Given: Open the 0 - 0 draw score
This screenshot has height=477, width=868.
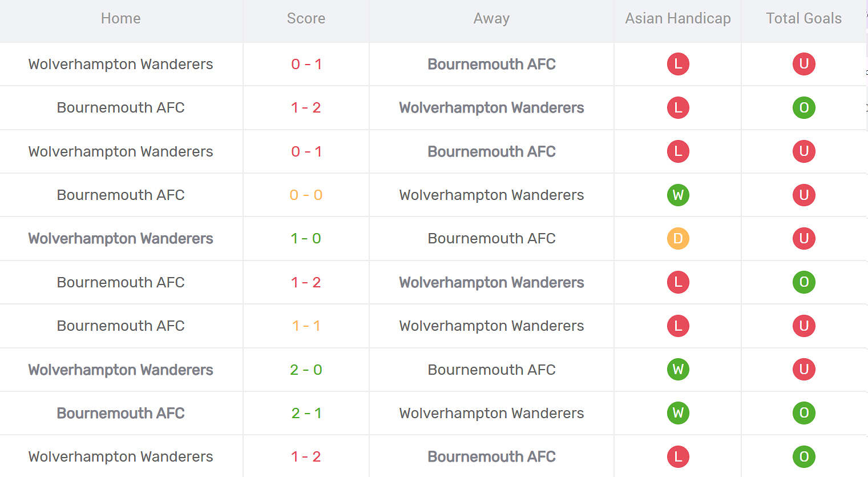Looking at the screenshot, I should click(x=306, y=195).
